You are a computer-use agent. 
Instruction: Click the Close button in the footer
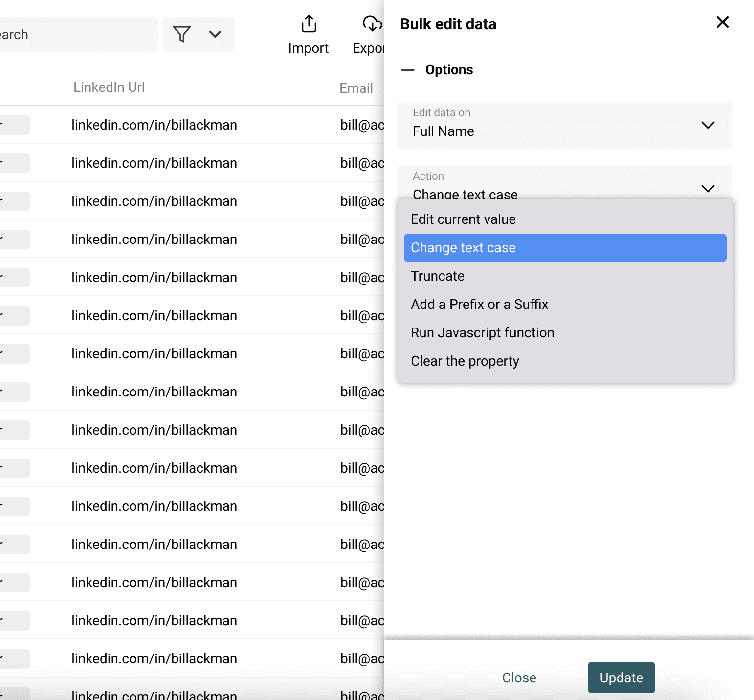click(519, 678)
